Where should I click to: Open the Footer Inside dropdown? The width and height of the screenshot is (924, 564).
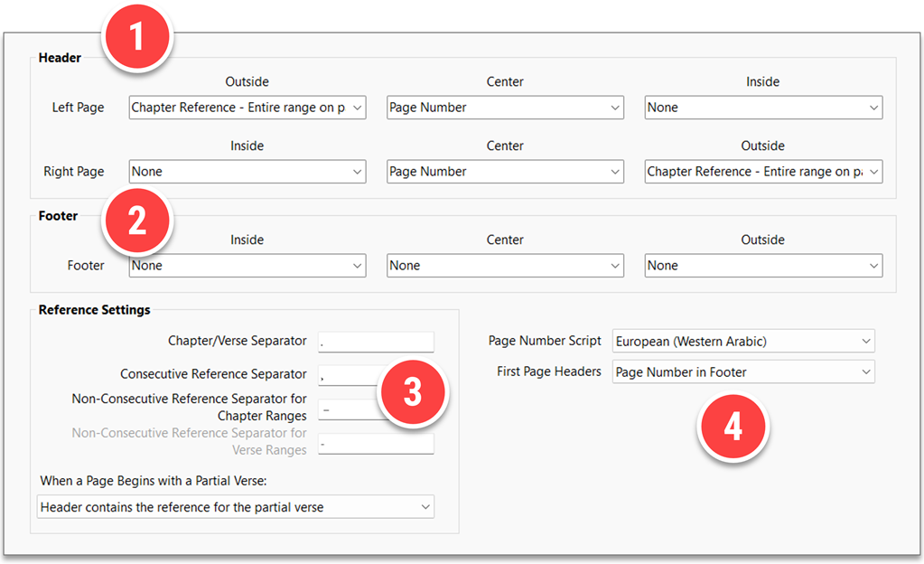247,266
